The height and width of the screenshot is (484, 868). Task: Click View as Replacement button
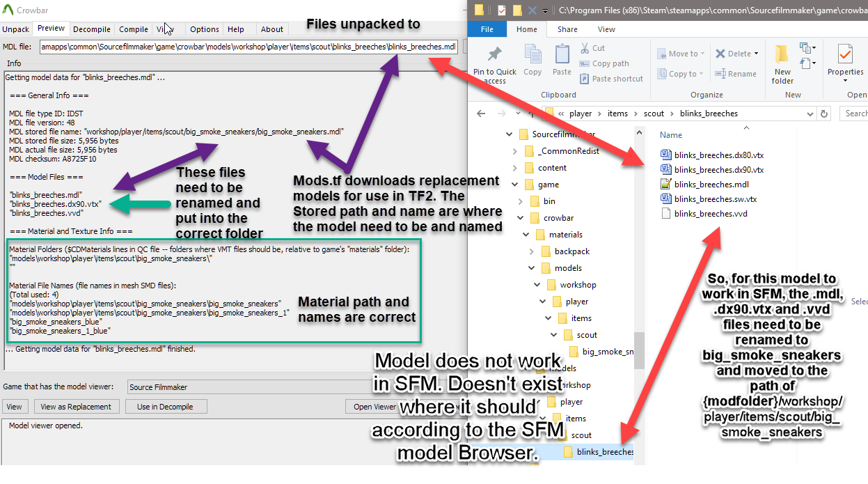tap(76, 407)
